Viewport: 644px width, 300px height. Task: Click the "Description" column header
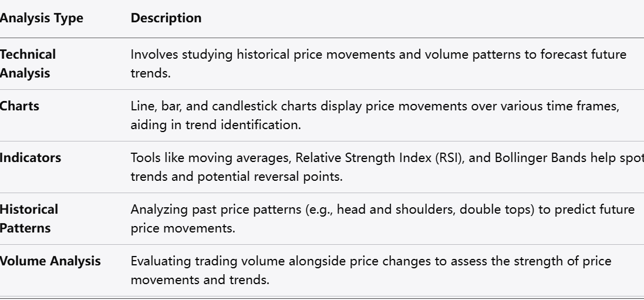[166, 18]
